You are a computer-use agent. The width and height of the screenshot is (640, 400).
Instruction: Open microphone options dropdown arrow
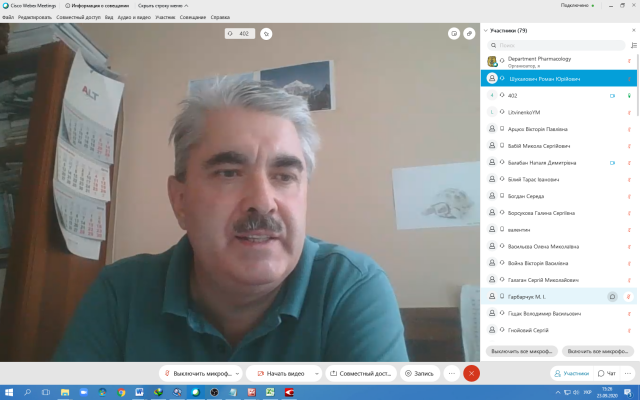pos(237,373)
